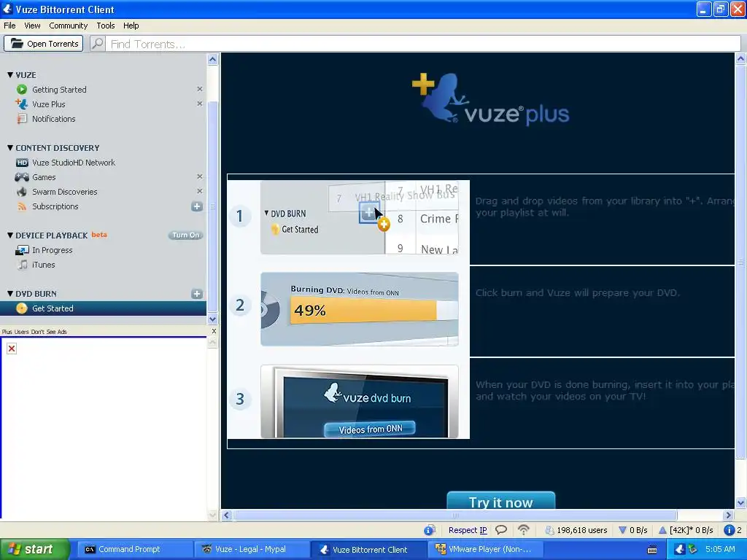The height and width of the screenshot is (560, 747).
Task: Click the blue info alert icon showing 2
Action: point(729,530)
